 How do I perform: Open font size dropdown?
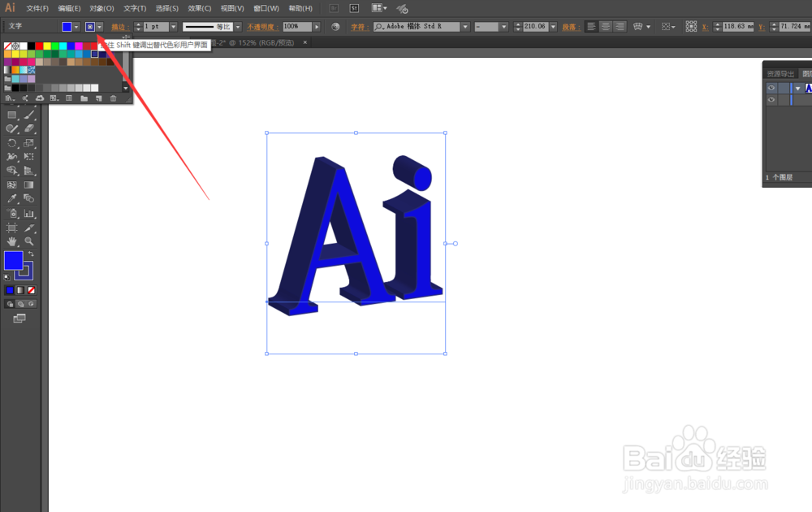pyautogui.click(x=553, y=27)
